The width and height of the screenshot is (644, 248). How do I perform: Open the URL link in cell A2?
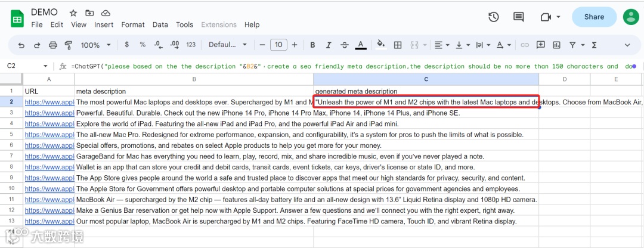tap(49, 102)
